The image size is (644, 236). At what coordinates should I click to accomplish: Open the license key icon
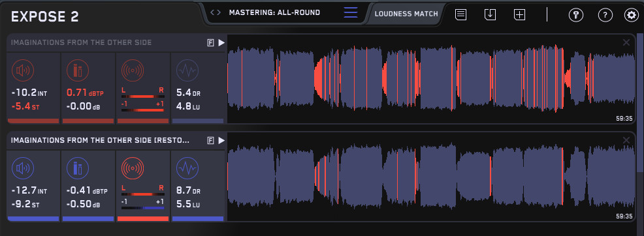pos(576,15)
